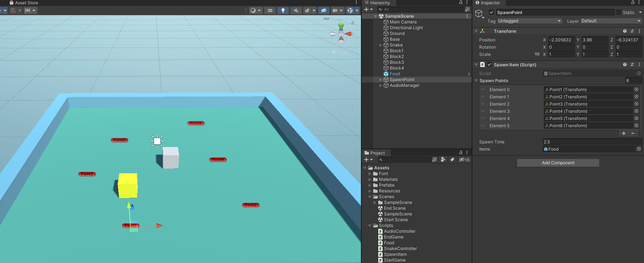Remove element from Spawn Points list
The height and width of the screenshot is (263, 644).
[x=633, y=133]
